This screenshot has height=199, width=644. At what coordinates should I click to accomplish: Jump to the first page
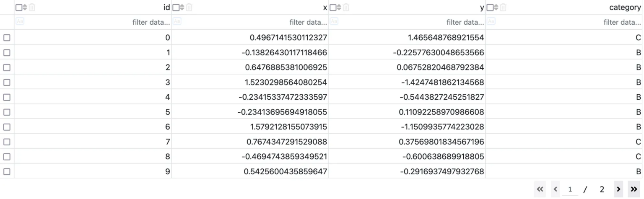pyautogui.click(x=540, y=189)
